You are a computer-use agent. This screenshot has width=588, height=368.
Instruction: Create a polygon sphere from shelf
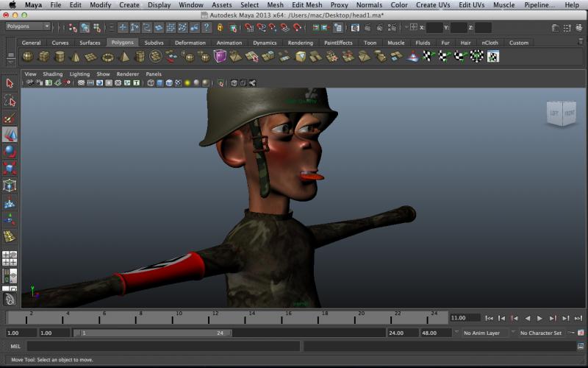click(x=27, y=57)
